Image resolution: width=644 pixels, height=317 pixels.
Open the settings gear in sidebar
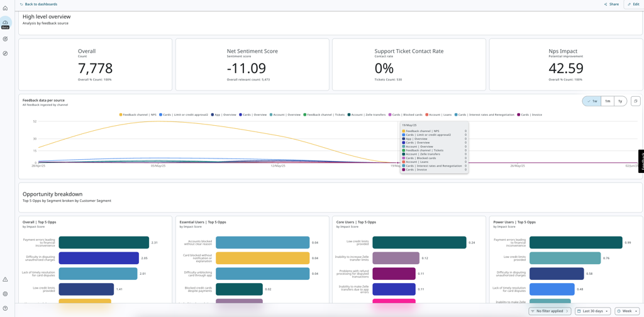(x=5, y=294)
